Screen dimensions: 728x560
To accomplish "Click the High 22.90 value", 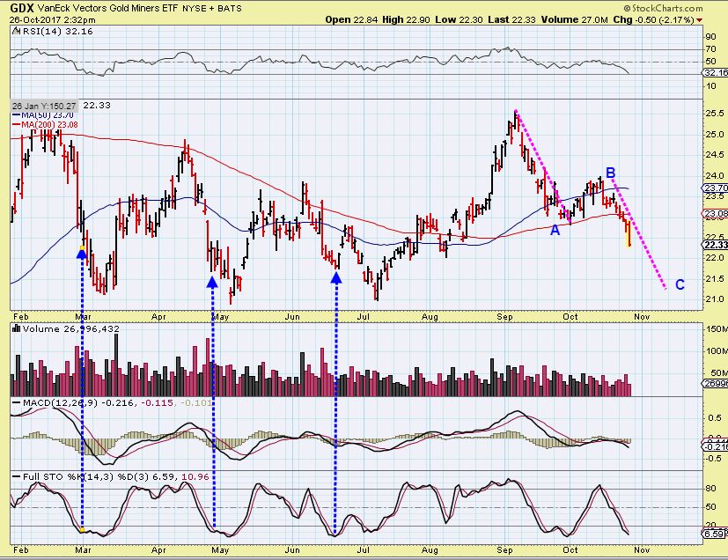I will click(407, 20).
